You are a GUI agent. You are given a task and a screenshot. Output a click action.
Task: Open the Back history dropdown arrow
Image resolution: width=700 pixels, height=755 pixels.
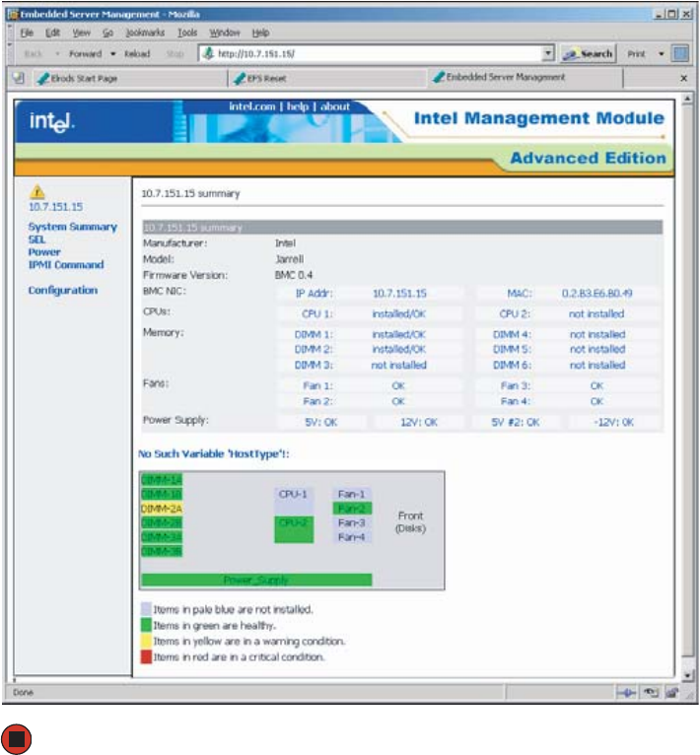pyautogui.click(x=57, y=54)
